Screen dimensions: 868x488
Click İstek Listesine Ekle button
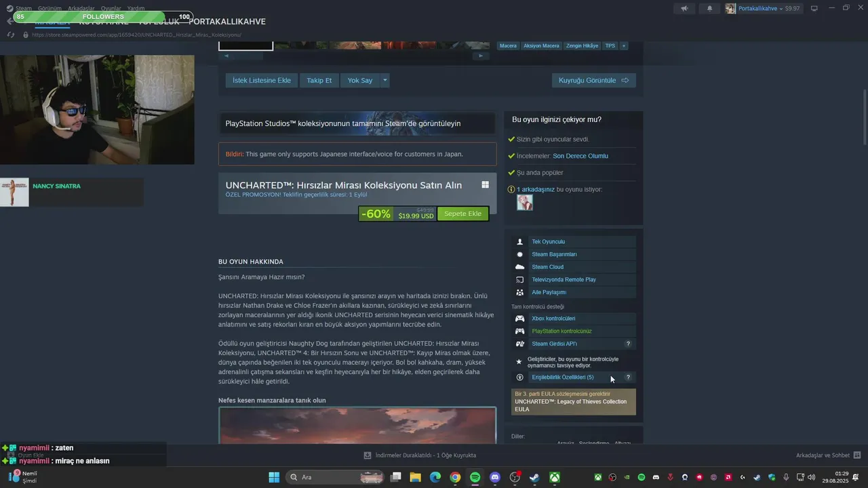point(261,80)
